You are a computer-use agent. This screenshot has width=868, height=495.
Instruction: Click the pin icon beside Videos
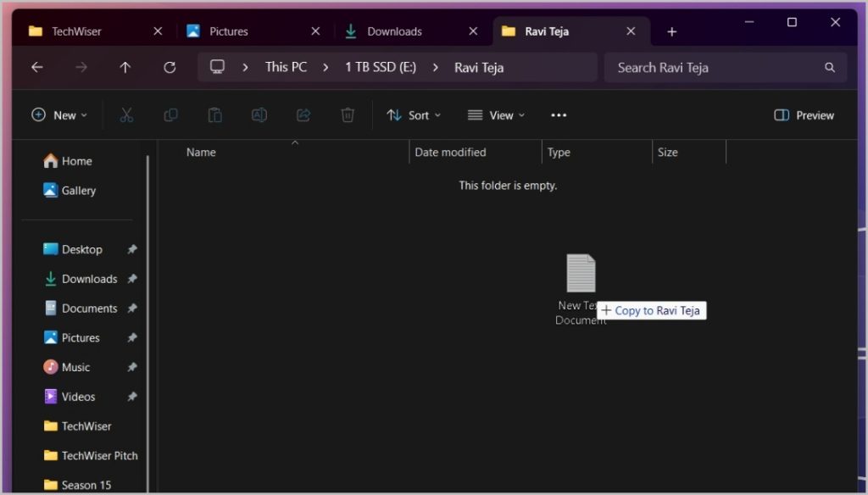click(x=131, y=397)
